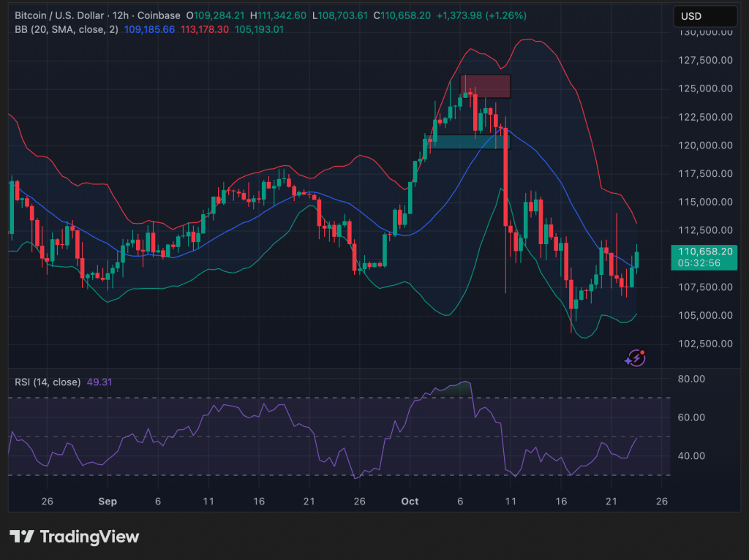The image size is (749, 560).
Task: Click the change value +1,373.98 (+1.26%)
Action: (x=482, y=15)
